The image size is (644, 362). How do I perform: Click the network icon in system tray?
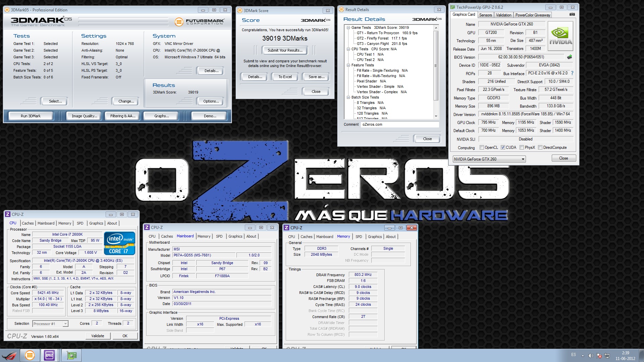[607, 355]
